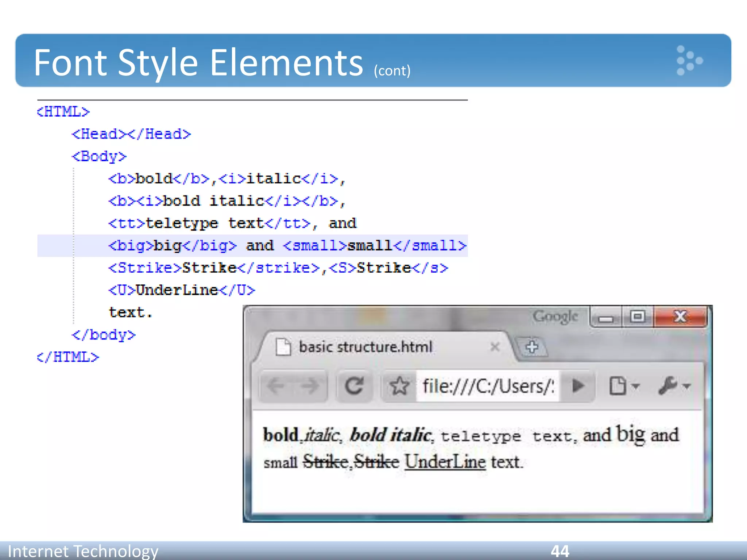Close the basic structure.html tab

495,347
